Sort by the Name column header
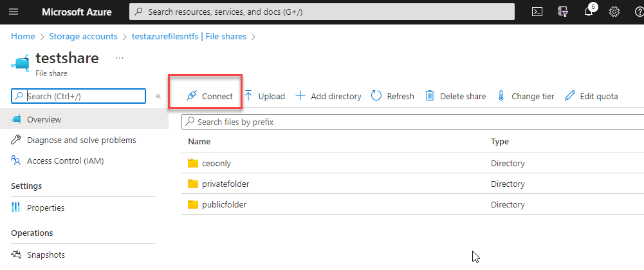Viewport: 644px width, 270px height. pos(199,142)
